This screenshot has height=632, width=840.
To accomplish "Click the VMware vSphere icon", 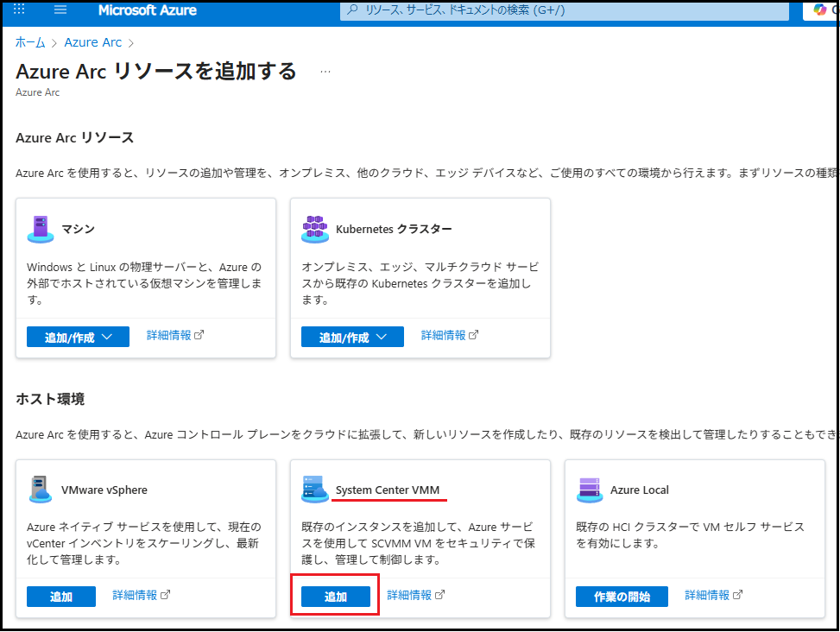I will point(39,490).
